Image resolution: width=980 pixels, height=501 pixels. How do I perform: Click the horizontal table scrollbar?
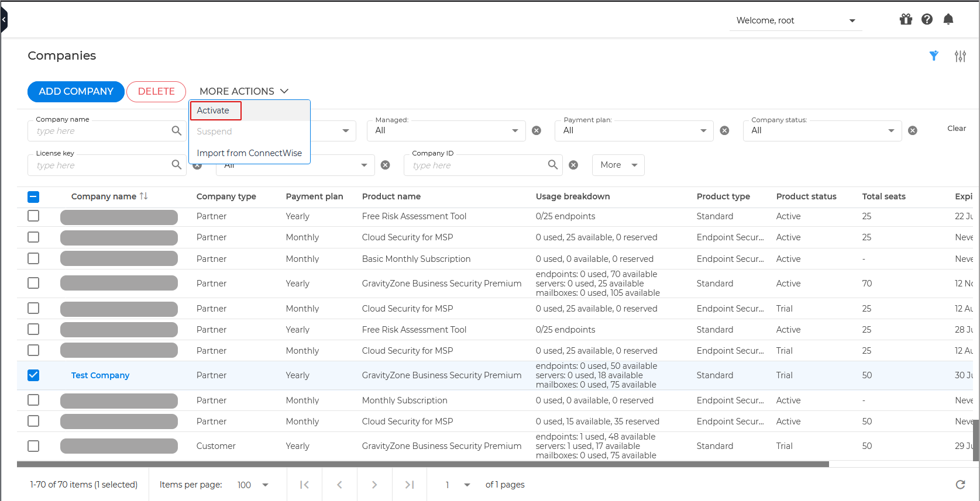pyautogui.click(x=422, y=464)
